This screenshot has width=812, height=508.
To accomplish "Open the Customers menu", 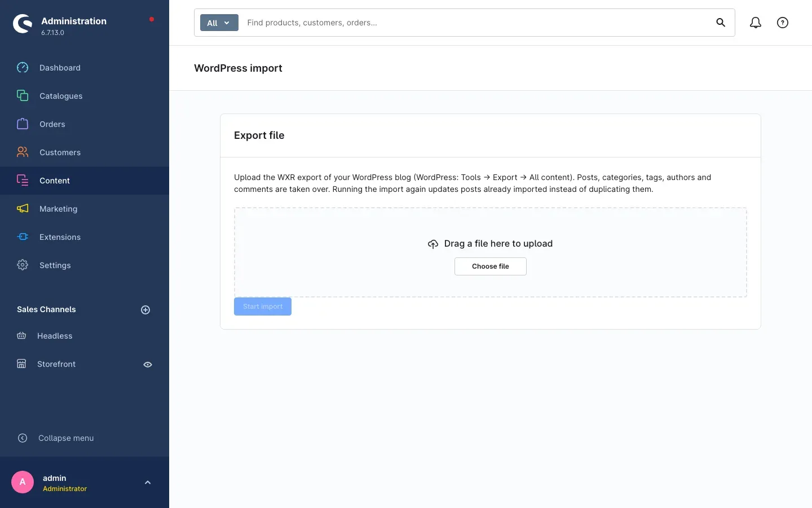I will (x=85, y=152).
